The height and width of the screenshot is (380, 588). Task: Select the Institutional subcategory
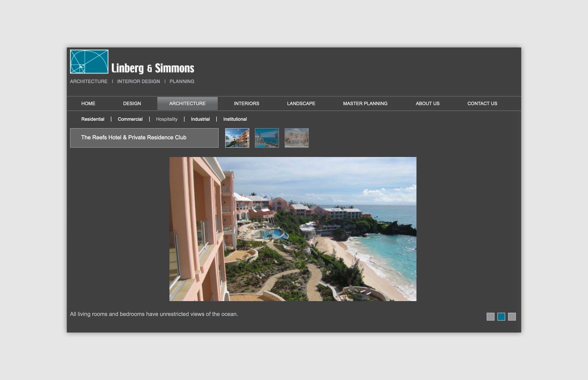click(x=235, y=119)
